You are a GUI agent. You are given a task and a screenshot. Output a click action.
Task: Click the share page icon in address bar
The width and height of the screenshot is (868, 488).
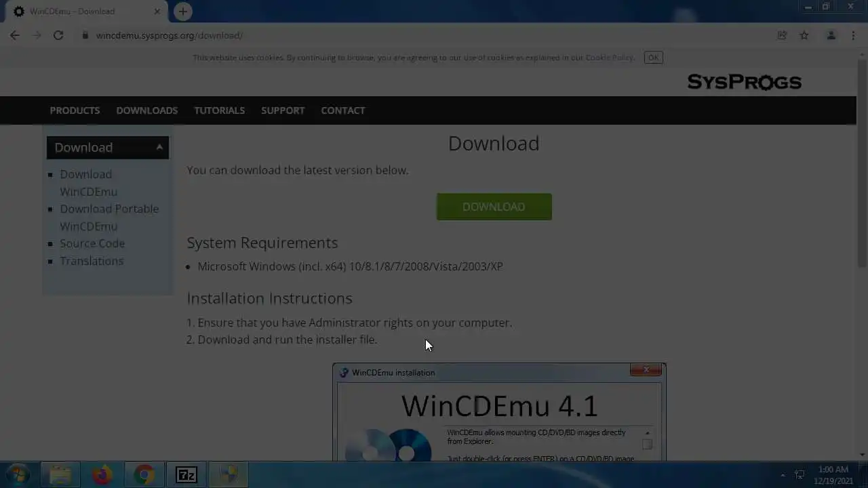coord(782,35)
